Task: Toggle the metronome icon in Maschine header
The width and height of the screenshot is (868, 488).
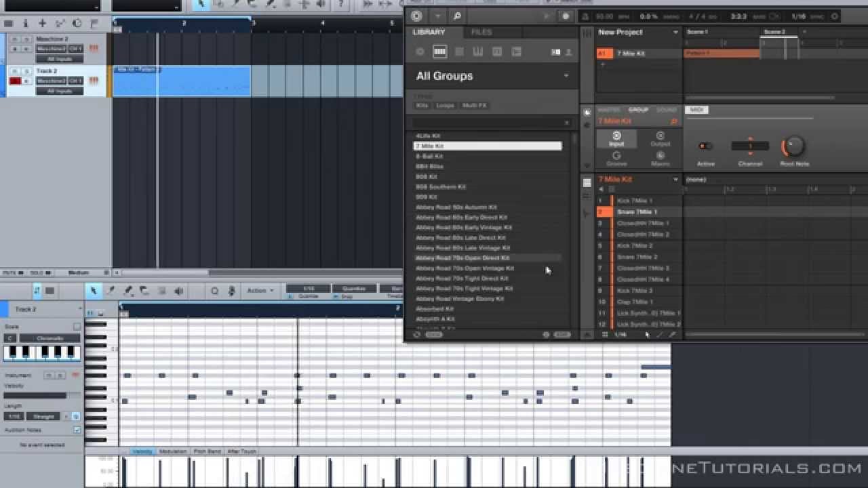Action: [585, 16]
